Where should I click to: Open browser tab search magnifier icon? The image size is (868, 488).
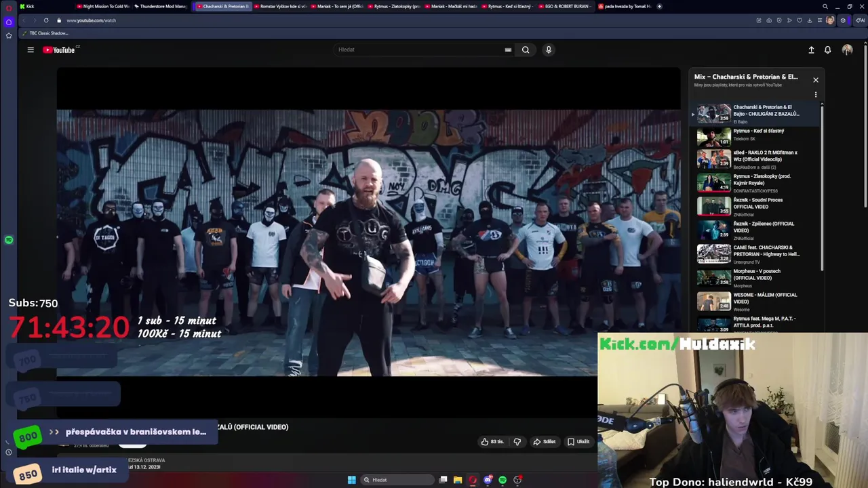[x=825, y=6]
